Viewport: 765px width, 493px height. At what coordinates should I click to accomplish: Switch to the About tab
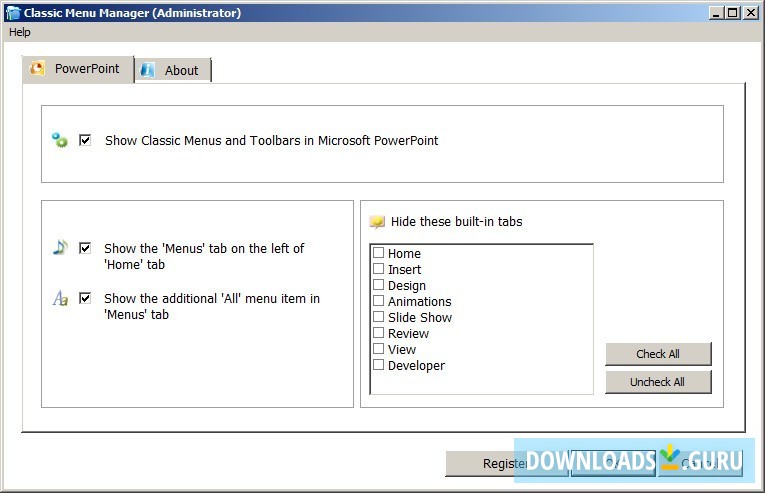173,70
